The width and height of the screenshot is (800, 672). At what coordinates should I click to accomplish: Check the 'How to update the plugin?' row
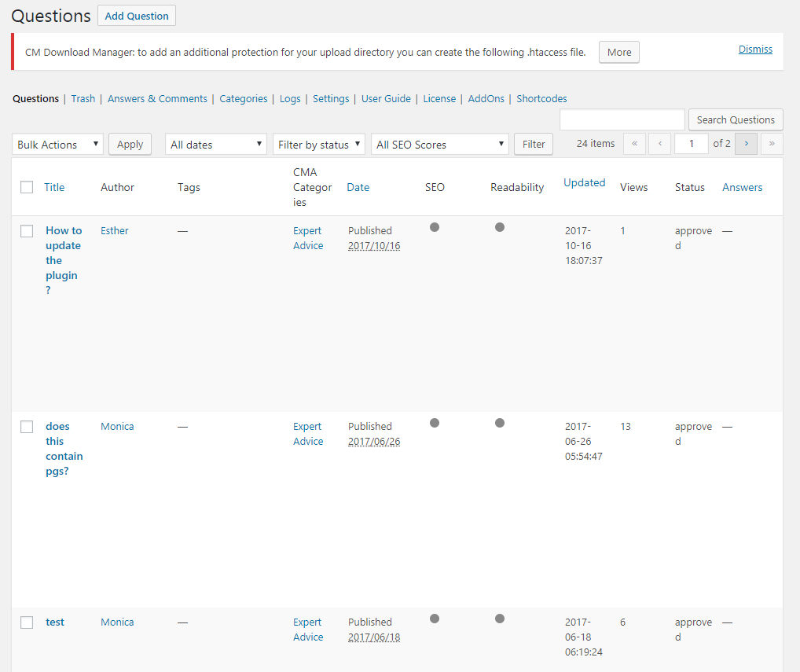coord(27,231)
